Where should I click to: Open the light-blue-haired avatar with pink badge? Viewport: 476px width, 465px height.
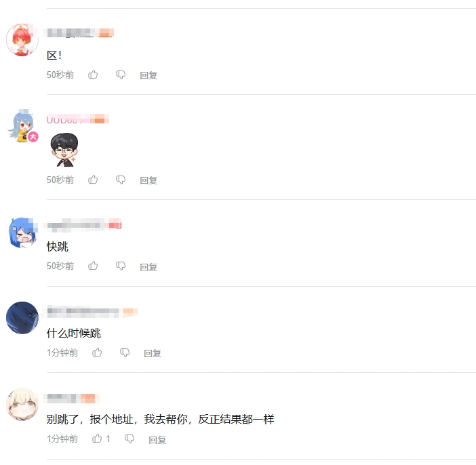[22, 126]
